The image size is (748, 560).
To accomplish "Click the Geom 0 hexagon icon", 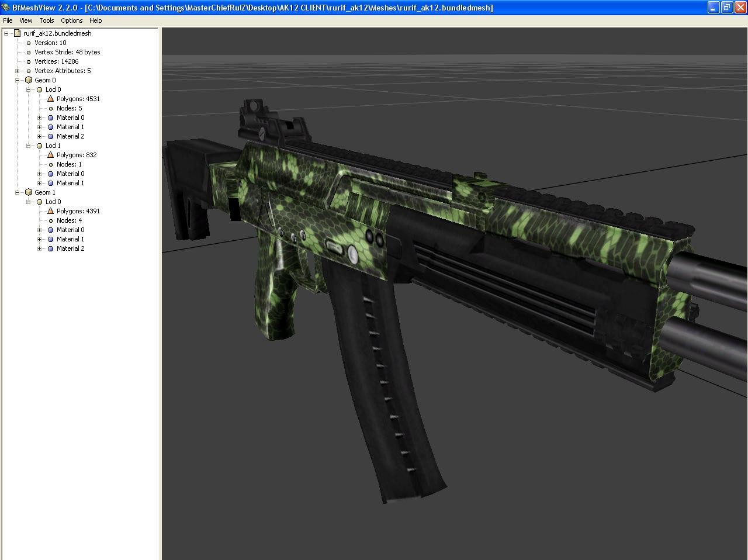I will click(28, 80).
